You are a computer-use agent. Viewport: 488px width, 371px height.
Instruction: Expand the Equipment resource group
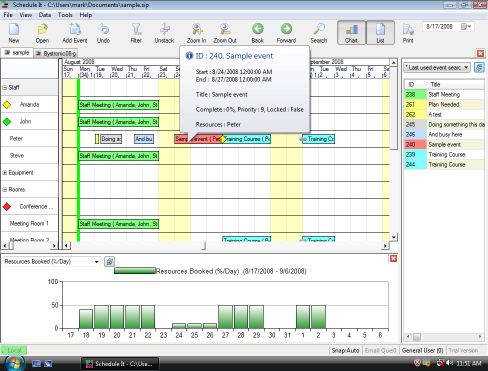(5, 173)
